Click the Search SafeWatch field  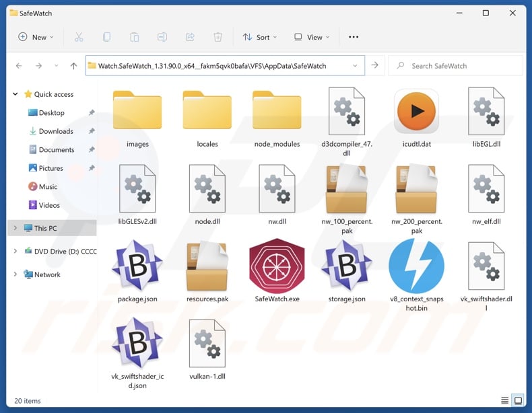(x=455, y=66)
